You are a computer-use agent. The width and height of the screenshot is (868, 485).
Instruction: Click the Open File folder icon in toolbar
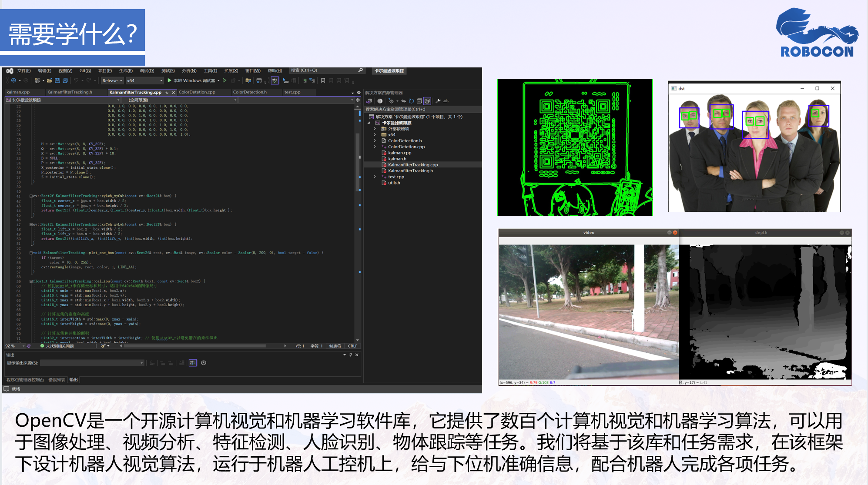pos(50,80)
